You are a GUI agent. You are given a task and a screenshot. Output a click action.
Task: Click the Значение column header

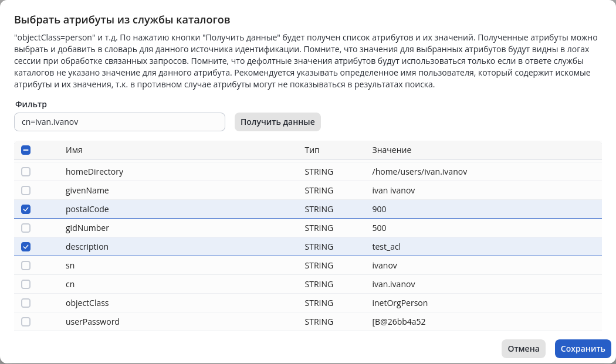[391, 150]
